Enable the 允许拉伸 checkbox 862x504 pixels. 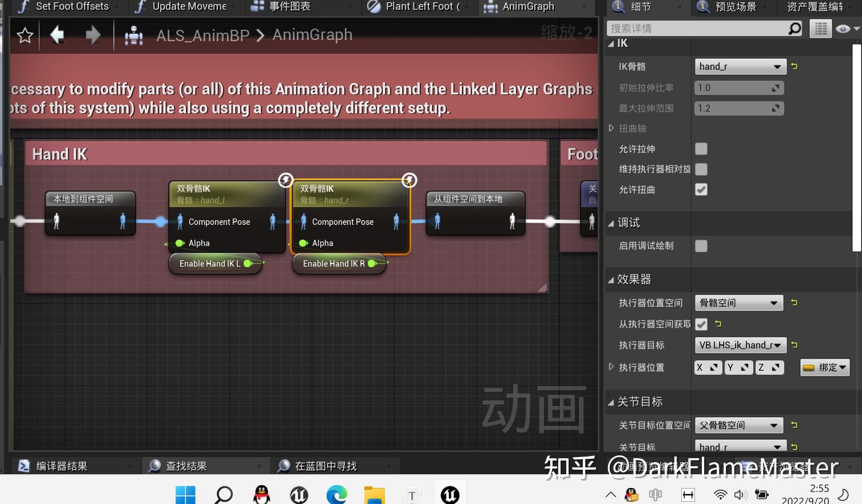pos(701,149)
